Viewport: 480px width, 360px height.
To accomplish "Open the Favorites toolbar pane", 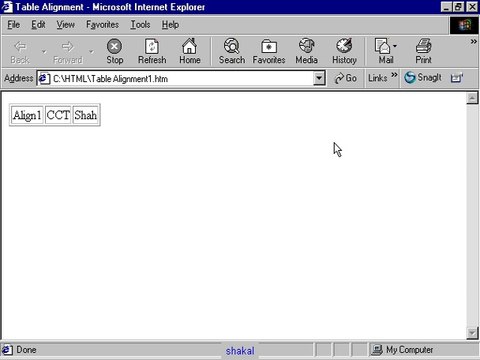I will [269, 51].
